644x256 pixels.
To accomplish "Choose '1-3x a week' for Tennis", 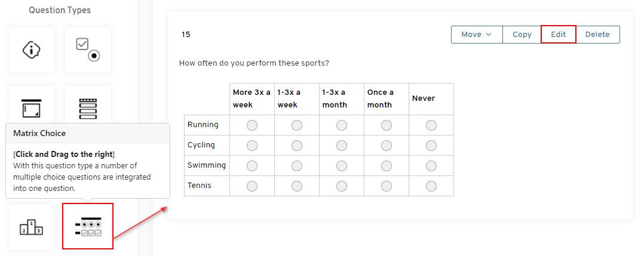I will point(297,186).
